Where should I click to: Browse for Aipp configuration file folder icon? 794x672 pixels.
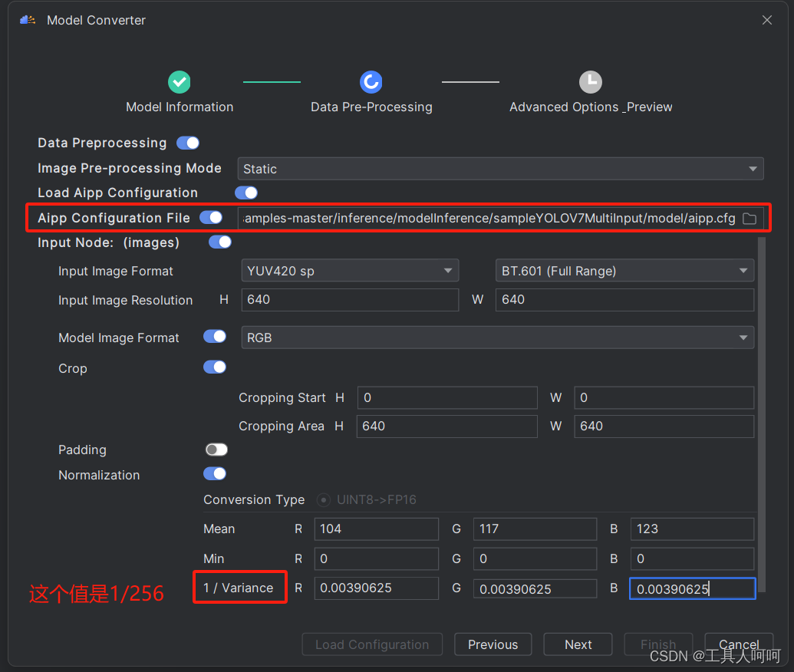click(750, 219)
